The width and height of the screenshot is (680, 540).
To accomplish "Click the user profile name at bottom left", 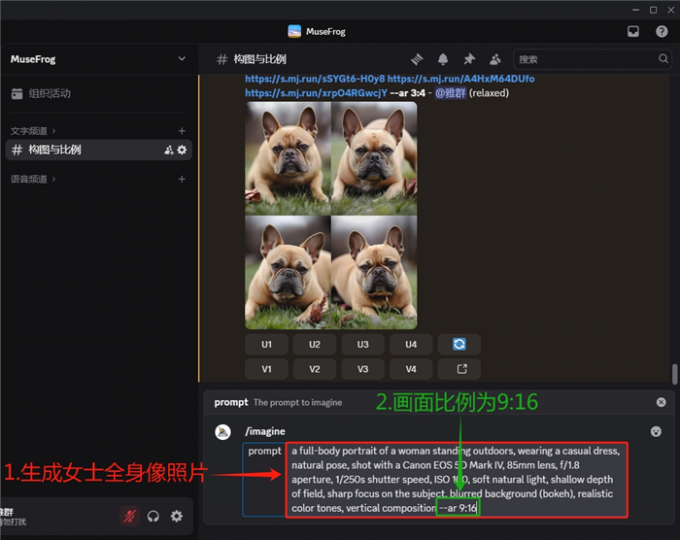I will [7, 512].
